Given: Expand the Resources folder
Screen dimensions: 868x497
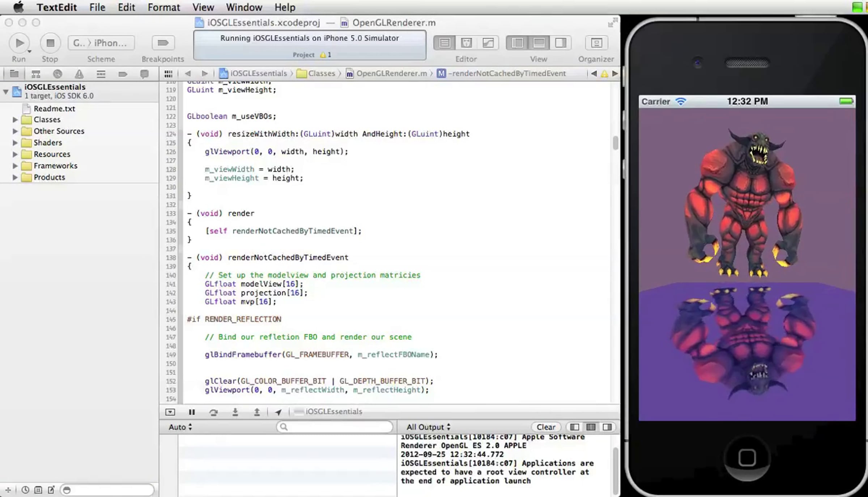Looking at the screenshot, I should [x=15, y=154].
